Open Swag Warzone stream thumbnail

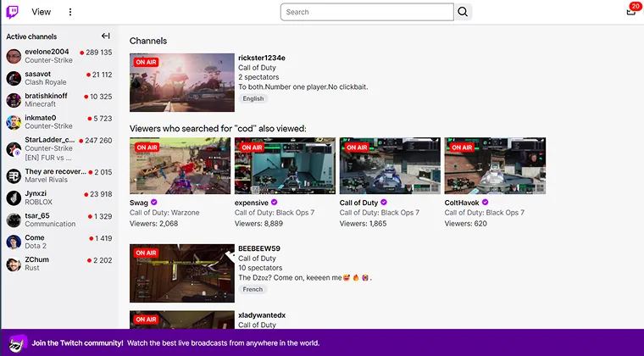[180, 165]
